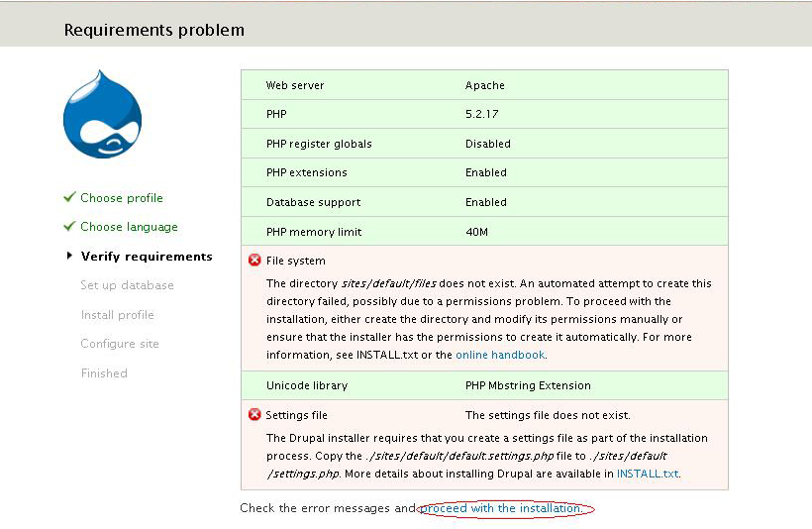Image resolution: width=812 pixels, height=529 pixels.
Task: Click the File system error icon
Action: [254, 260]
